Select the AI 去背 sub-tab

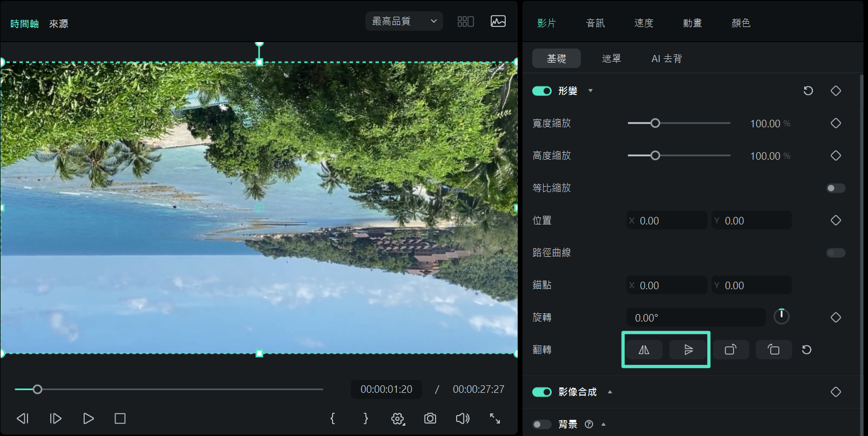[667, 58]
